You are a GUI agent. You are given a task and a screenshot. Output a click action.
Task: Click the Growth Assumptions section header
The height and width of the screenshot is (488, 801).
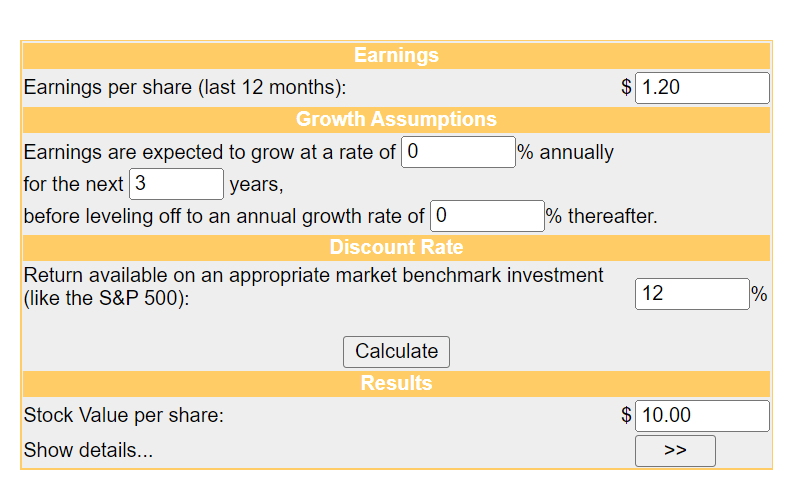click(x=396, y=120)
